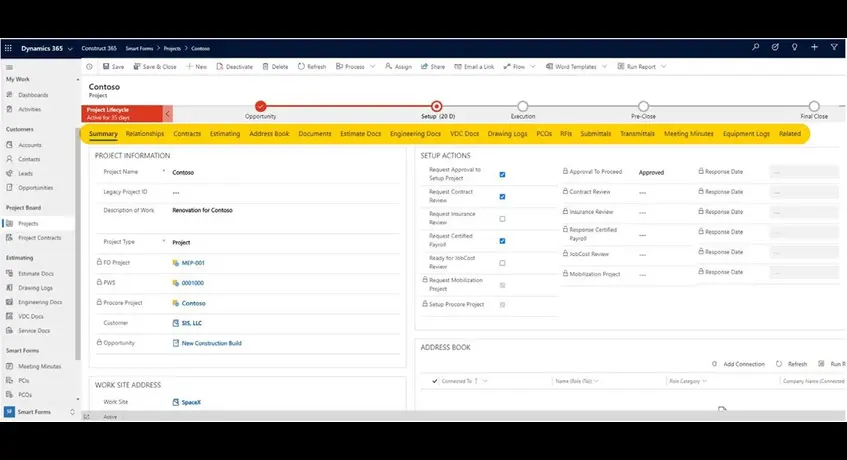Screen dimensions: 847x460
Task: Open the Flow dropdown arrow
Action: click(533, 66)
